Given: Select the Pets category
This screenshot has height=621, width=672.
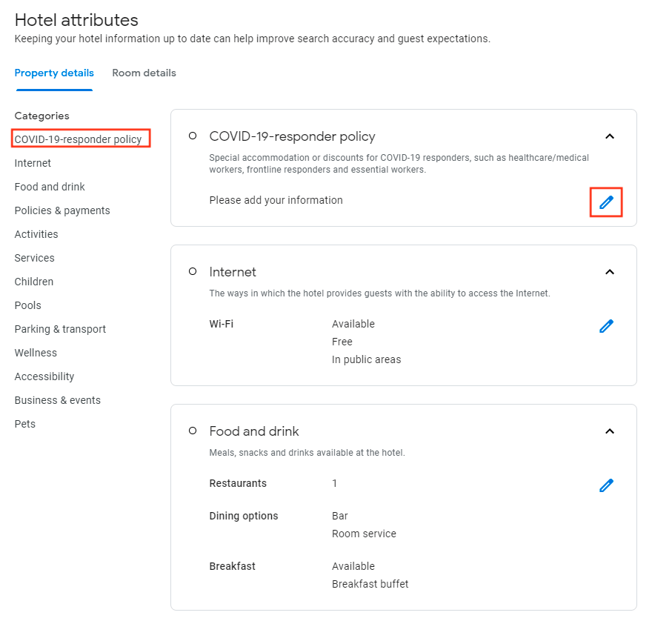Looking at the screenshot, I should pyautogui.click(x=25, y=424).
